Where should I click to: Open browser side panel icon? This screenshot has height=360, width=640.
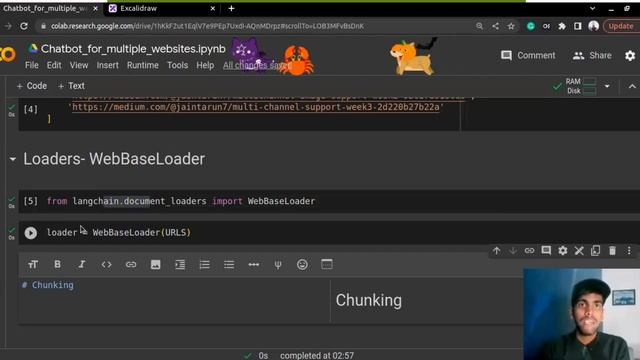click(x=578, y=26)
